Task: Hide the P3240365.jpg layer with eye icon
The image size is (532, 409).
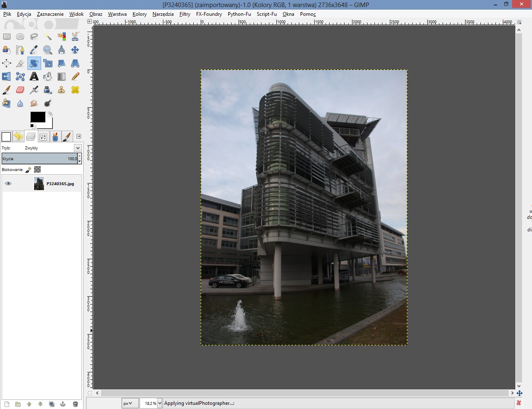Action: point(8,183)
